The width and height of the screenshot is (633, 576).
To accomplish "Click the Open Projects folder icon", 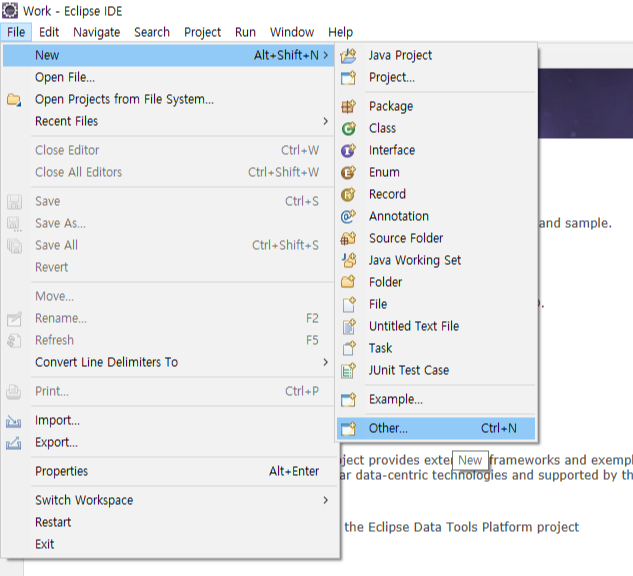I will coord(14,100).
